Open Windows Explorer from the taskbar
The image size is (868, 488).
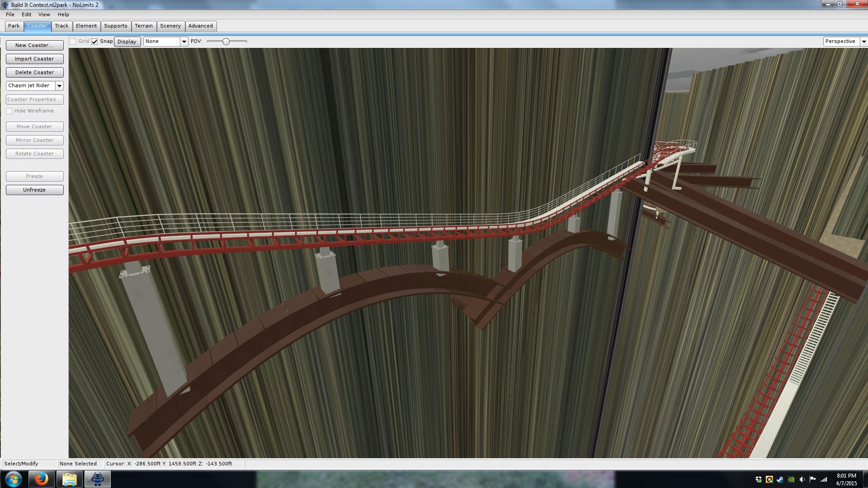coord(69,479)
